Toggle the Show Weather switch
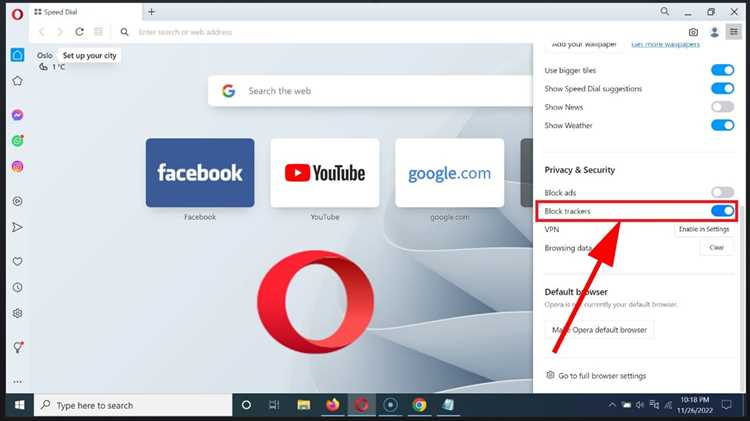 pos(722,125)
